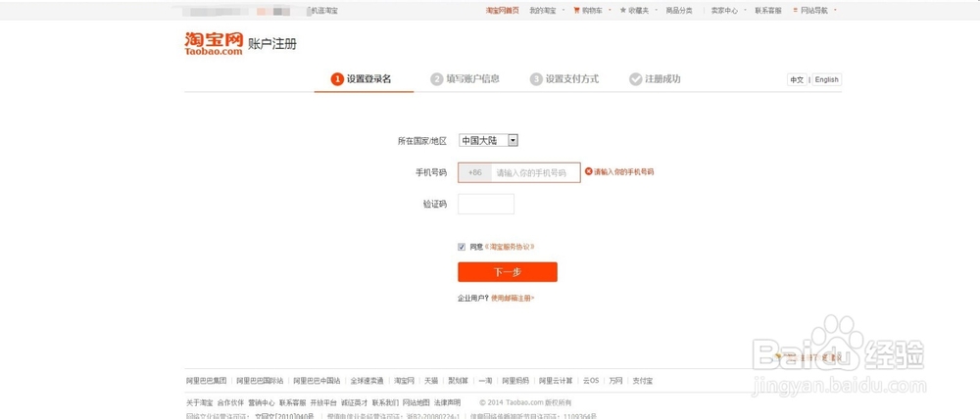Open the 所在国家/地区 country dropdown

(x=488, y=141)
